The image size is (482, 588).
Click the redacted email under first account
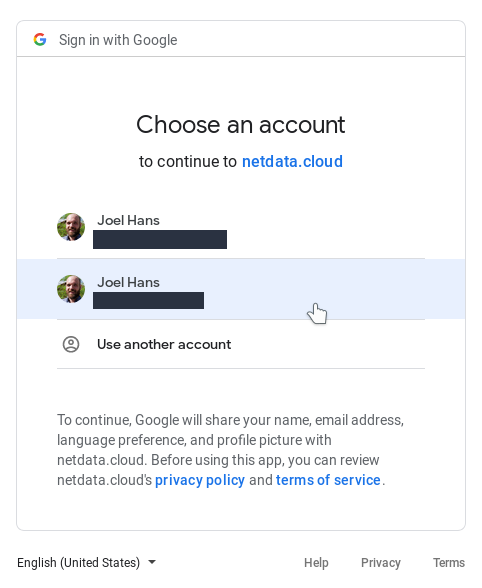point(160,239)
